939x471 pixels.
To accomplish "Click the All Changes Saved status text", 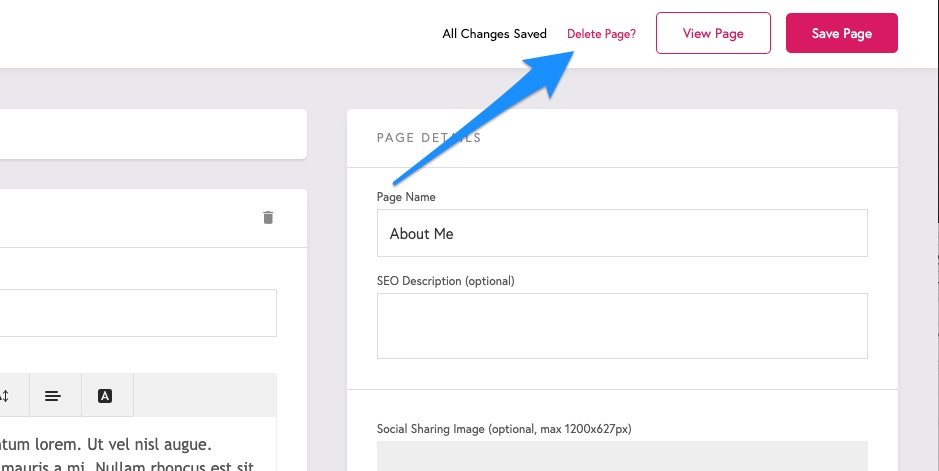I will pos(494,34).
